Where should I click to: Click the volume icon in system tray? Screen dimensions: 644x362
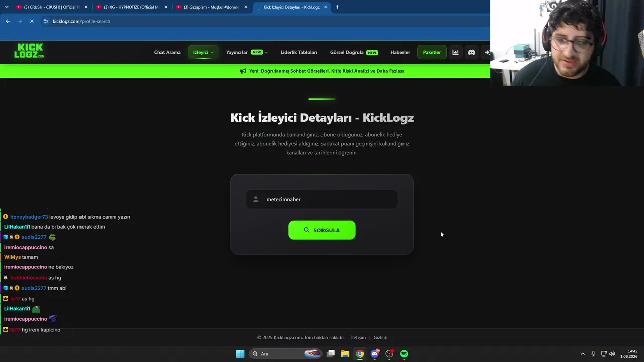[612, 354]
